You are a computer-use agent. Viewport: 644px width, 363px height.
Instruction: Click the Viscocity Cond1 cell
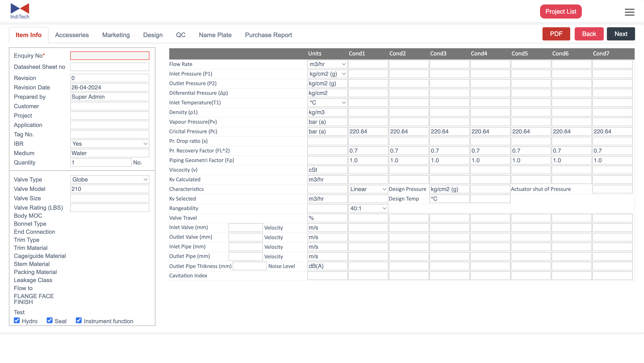point(368,170)
